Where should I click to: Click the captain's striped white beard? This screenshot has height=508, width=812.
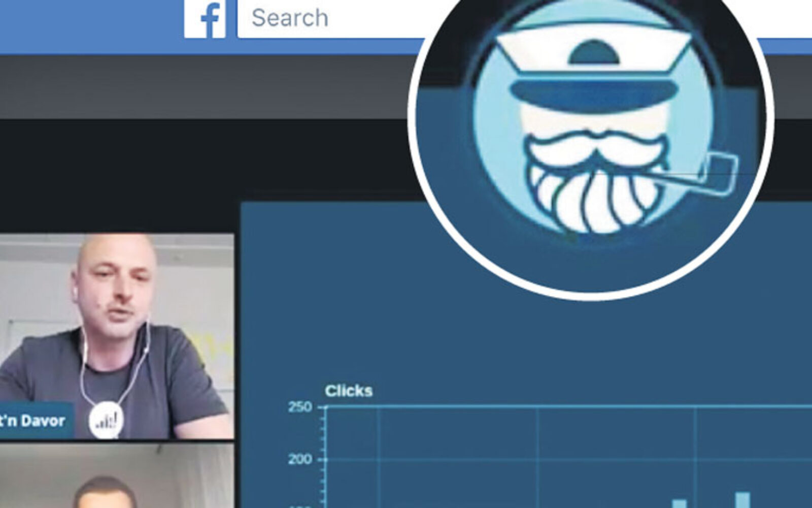[594, 198]
